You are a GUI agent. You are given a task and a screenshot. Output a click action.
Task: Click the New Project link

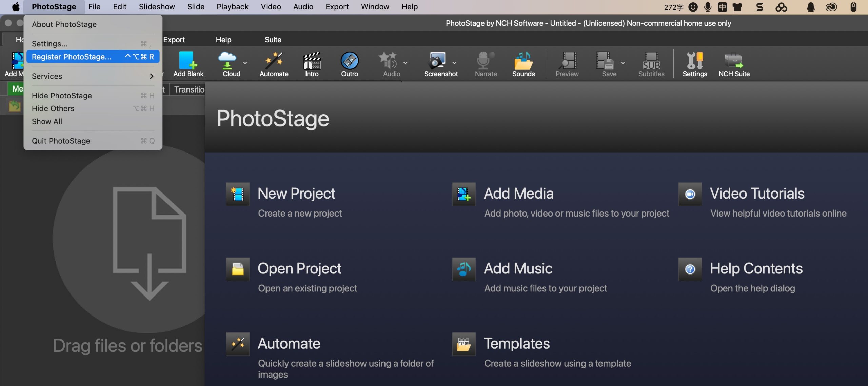pos(296,194)
